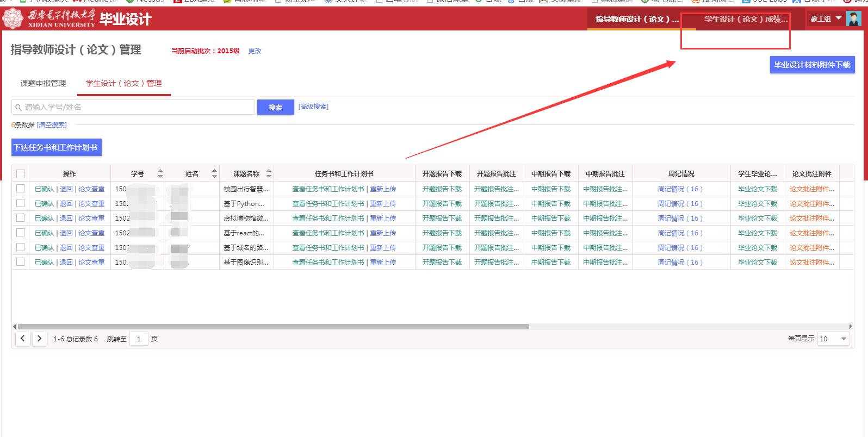Sort by 学号 column arrows
Viewport: 868px width, 437px height.
[x=160, y=174]
